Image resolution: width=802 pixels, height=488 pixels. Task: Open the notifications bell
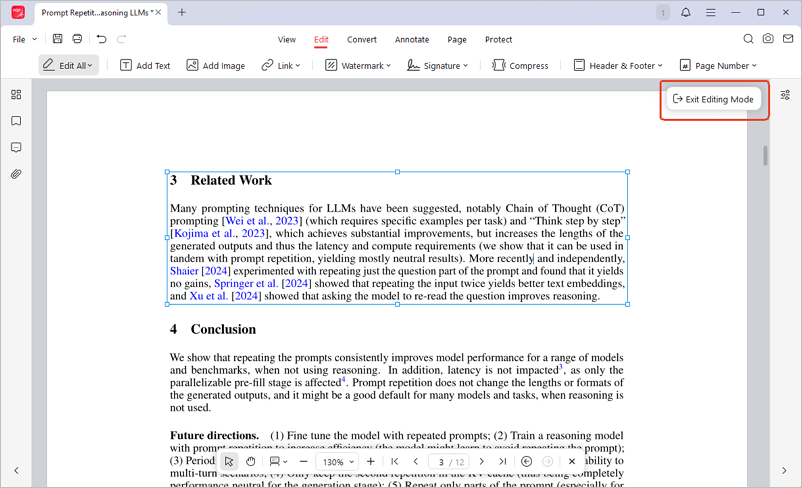click(x=685, y=12)
